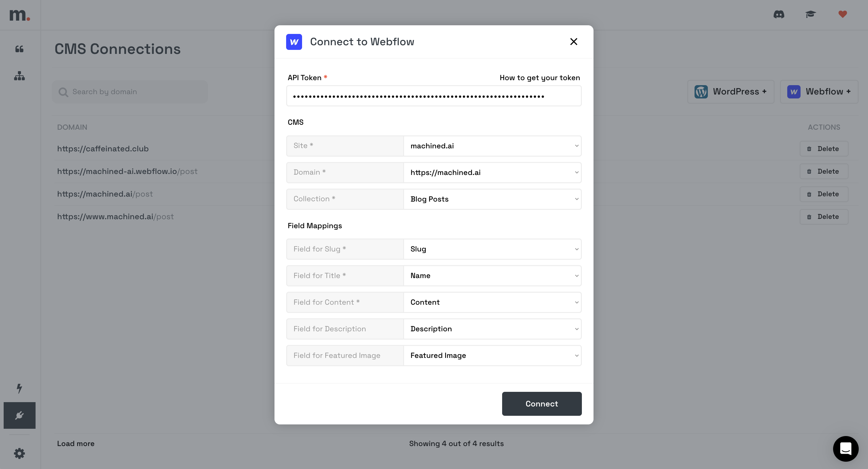Select the plug connections sidebar icon
The height and width of the screenshot is (469, 868).
point(20,415)
